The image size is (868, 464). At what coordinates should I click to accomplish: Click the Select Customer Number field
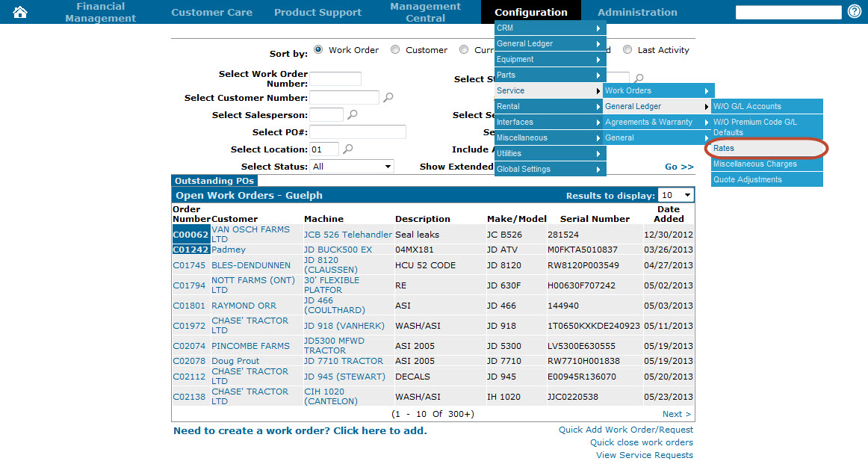(x=344, y=97)
